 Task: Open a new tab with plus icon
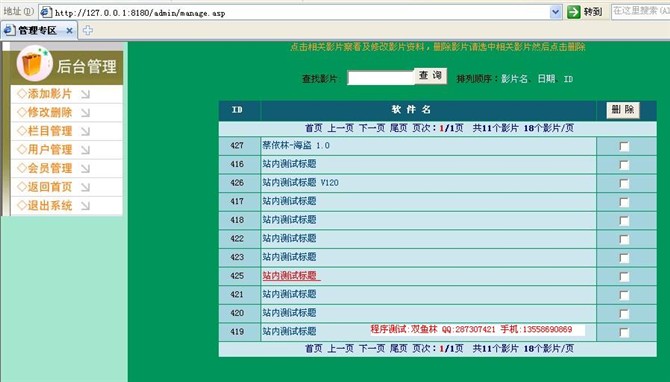tap(88, 30)
